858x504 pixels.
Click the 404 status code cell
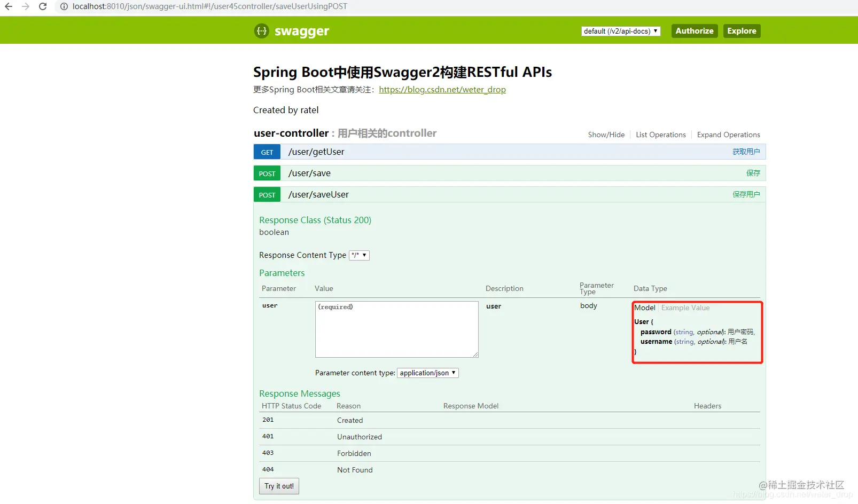point(268,470)
